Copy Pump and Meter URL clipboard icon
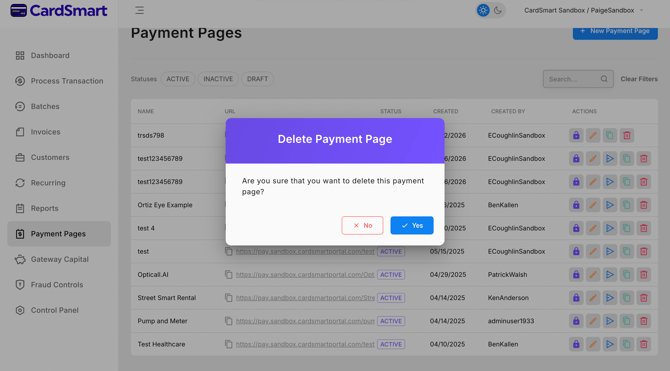Image resolution: width=670 pixels, height=371 pixels. pyautogui.click(x=229, y=321)
